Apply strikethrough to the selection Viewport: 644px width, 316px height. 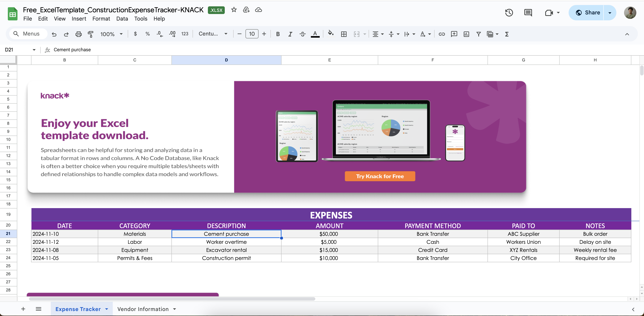302,34
